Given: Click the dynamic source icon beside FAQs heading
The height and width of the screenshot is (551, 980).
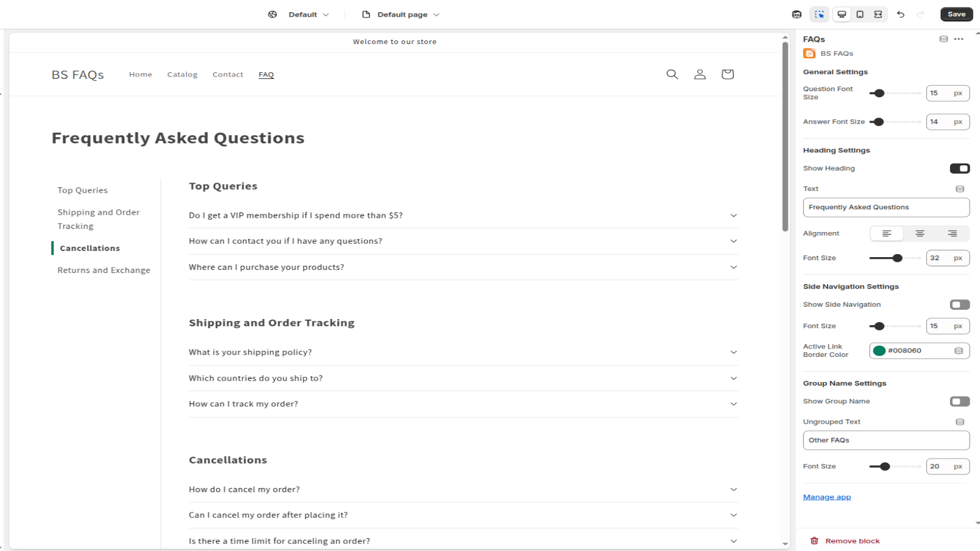Looking at the screenshot, I should click(943, 39).
